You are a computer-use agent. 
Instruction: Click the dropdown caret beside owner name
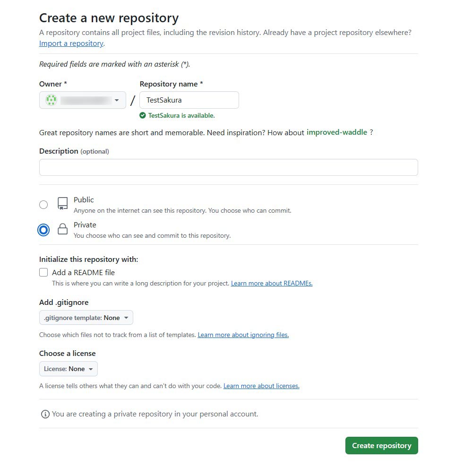[x=117, y=100]
